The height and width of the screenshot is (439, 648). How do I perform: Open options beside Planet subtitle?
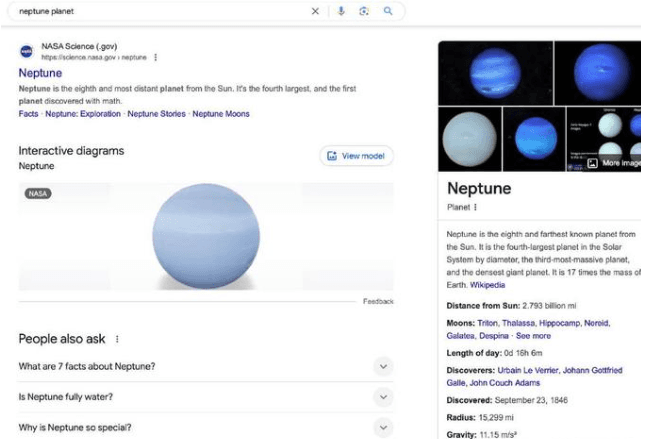coord(475,207)
